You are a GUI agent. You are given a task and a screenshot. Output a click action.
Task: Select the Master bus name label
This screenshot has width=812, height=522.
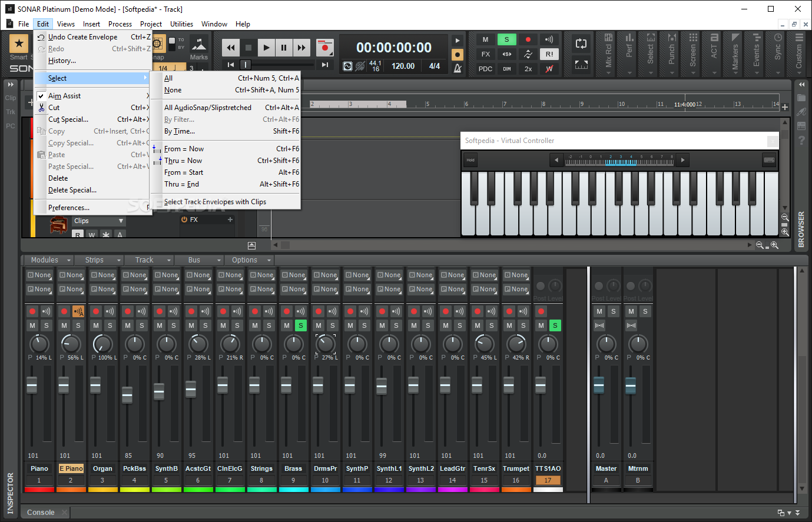coord(606,468)
